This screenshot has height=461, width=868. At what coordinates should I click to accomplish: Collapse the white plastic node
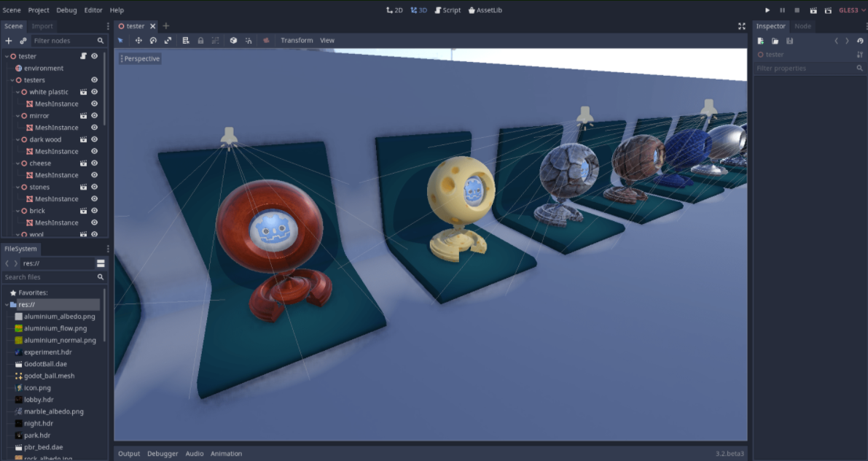click(17, 92)
